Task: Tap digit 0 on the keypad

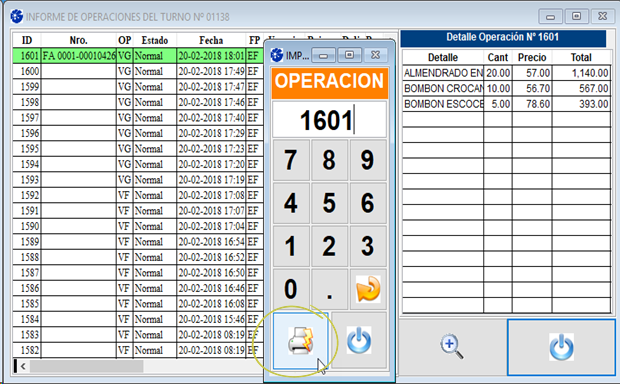Action: 291,289
